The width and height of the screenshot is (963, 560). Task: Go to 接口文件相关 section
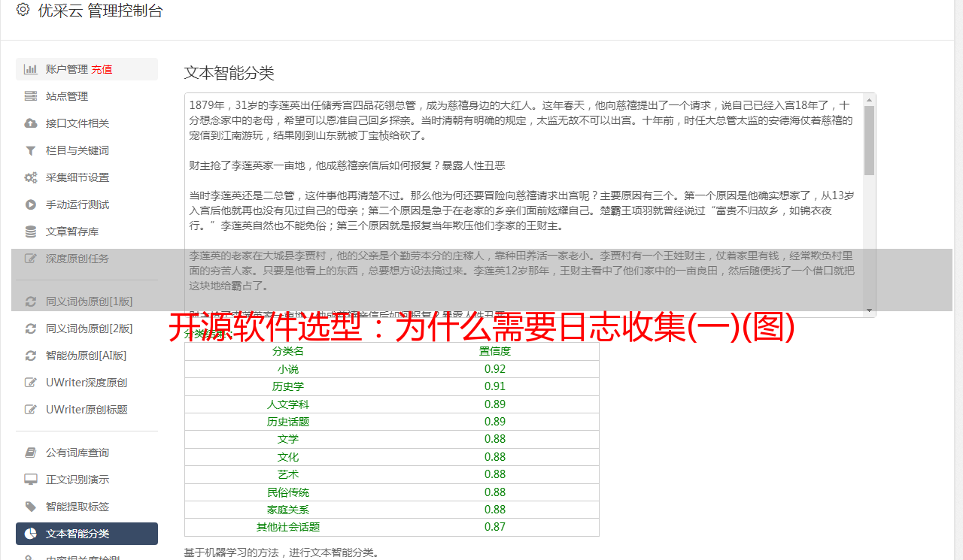tap(87, 123)
